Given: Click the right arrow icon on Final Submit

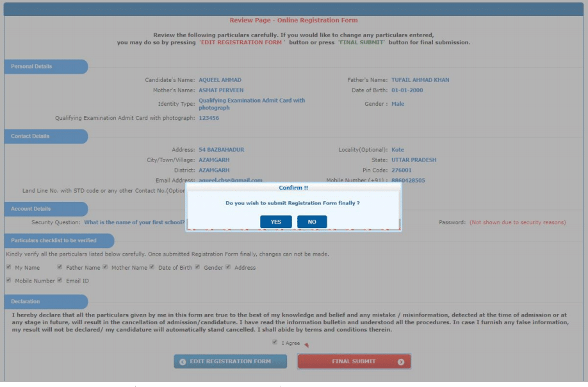Looking at the screenshot, I should [401, 361].
